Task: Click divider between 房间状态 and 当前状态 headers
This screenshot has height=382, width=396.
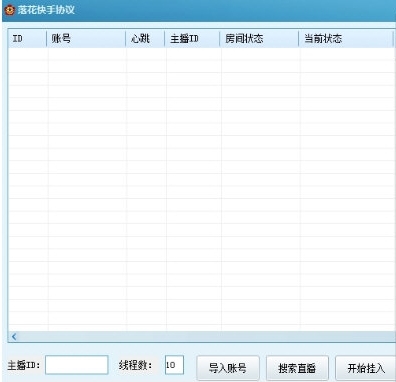Action: [298, 39]
